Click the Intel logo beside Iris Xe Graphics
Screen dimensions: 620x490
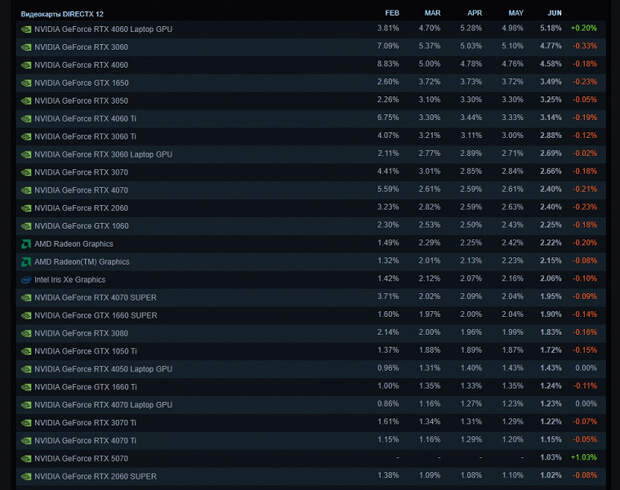point(26,280)
